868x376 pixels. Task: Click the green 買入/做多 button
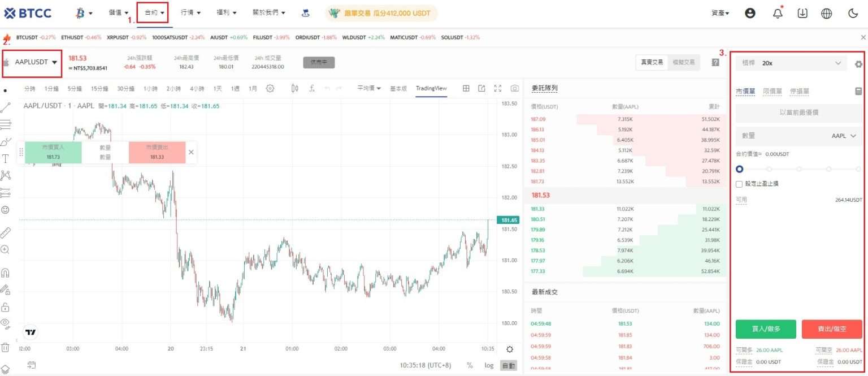[x=766, y=329]
